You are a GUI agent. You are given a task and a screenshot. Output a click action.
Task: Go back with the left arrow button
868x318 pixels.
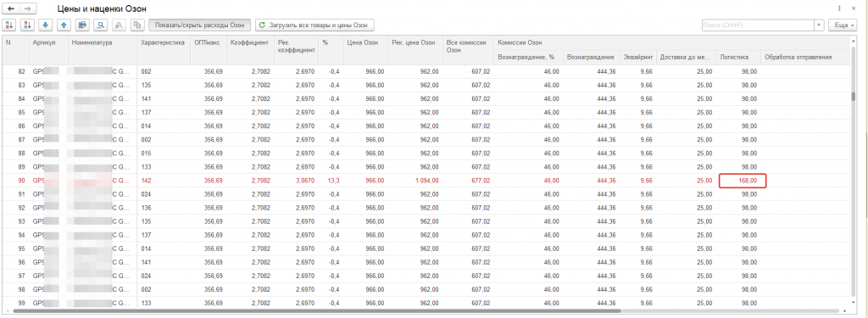[11, 8]
